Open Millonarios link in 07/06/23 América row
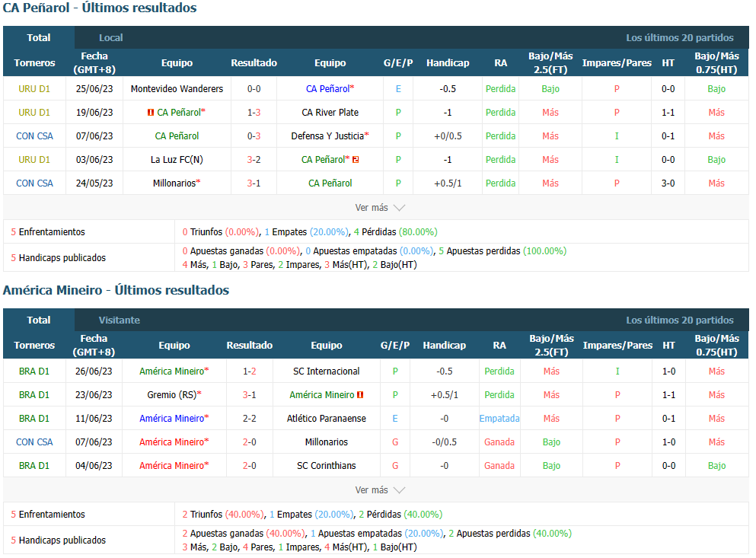The image size is (756, 558). pos(327,442)
